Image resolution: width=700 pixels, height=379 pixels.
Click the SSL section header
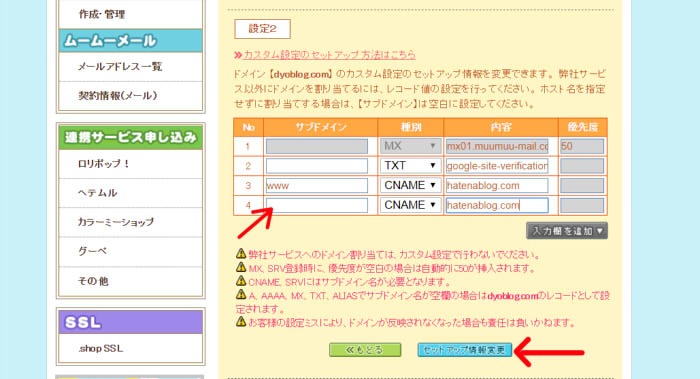130,322
